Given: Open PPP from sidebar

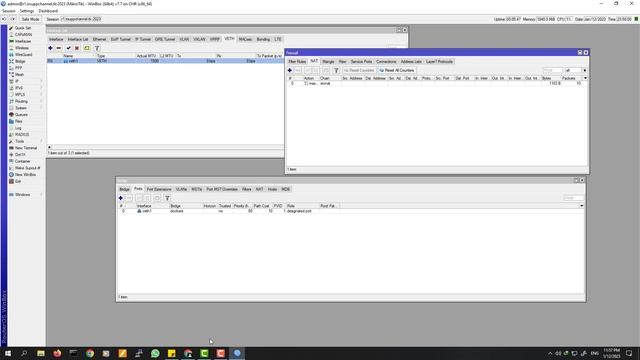Looking at the screenshot, I should tap(19, 68).
